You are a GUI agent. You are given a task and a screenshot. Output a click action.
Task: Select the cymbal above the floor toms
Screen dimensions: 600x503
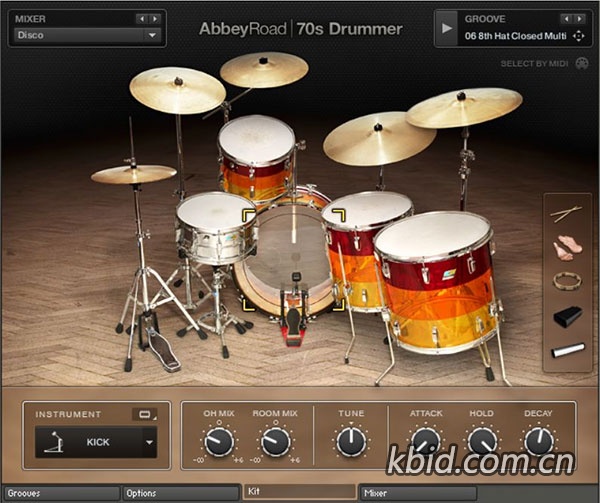[x=379, y=138]
